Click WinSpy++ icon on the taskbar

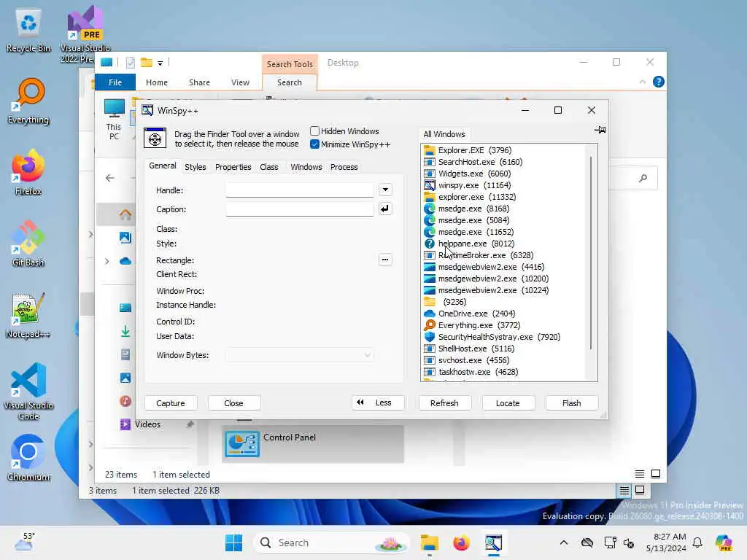tap(494, 542)
